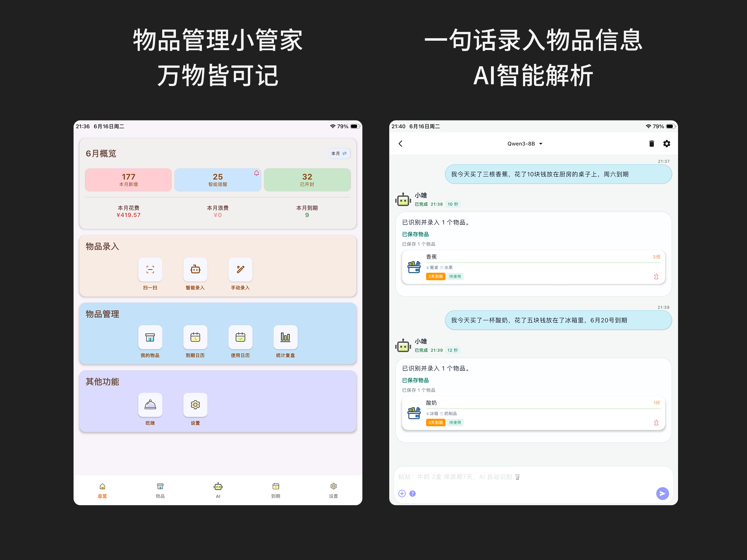Switch to the AI tab
747x560 pixels.
pyautogui.click(x=218, y=491)
